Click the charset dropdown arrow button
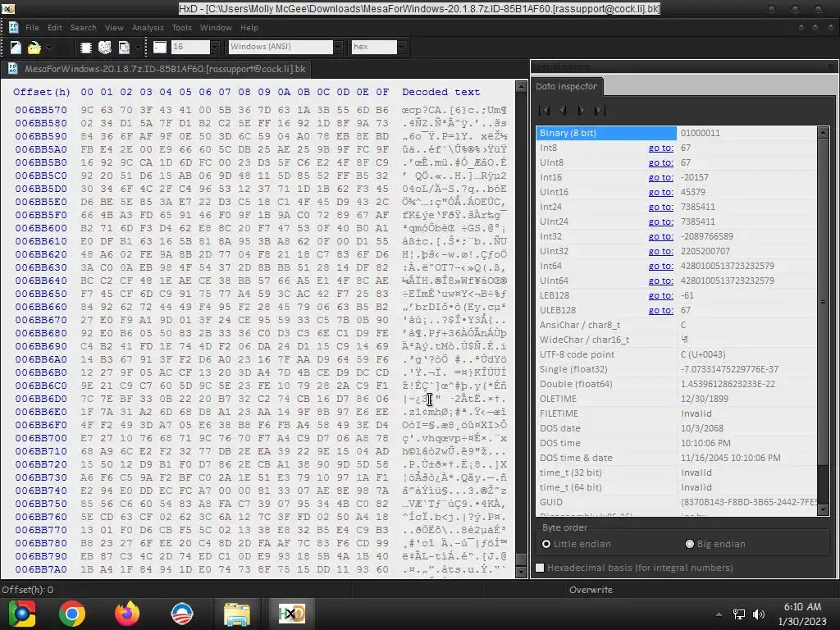The image size is (840, 630). point(338,47)
